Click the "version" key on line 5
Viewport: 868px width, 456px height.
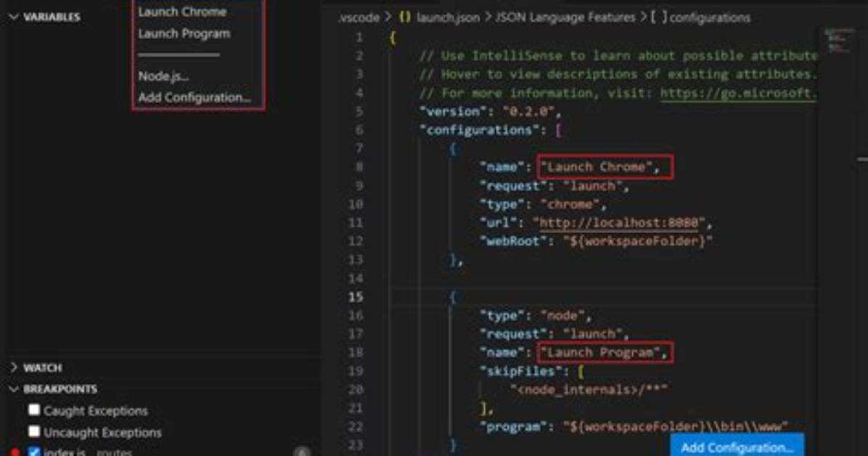tap(454, 111)
